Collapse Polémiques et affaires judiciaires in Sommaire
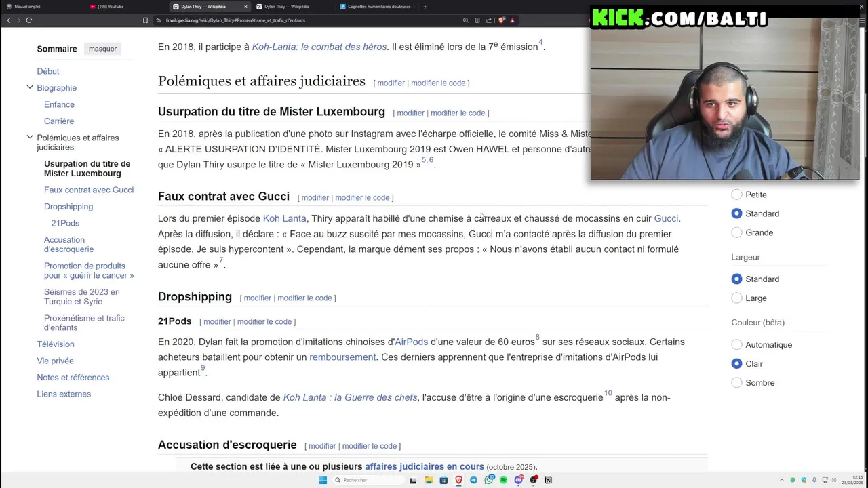Viewport: 868px width, 488px height. pyautogui.click(x=30, y=137)
